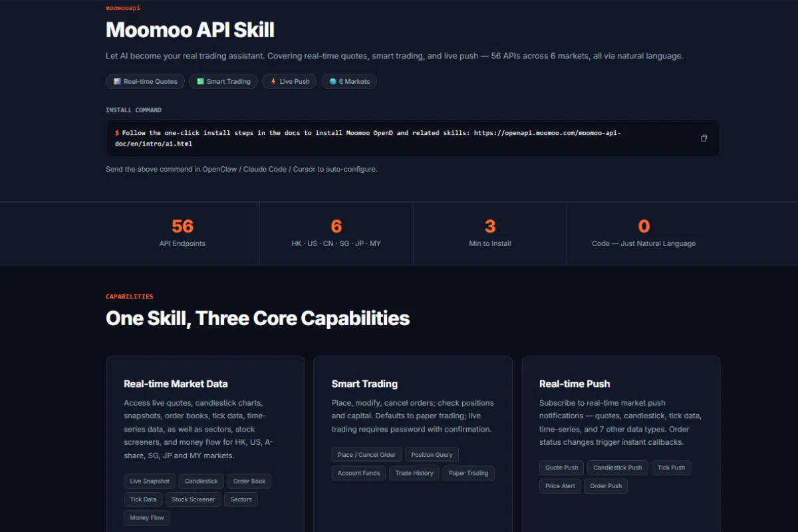
Task: Click the auto-configure instruction text
Action: [x=241, y=169]
